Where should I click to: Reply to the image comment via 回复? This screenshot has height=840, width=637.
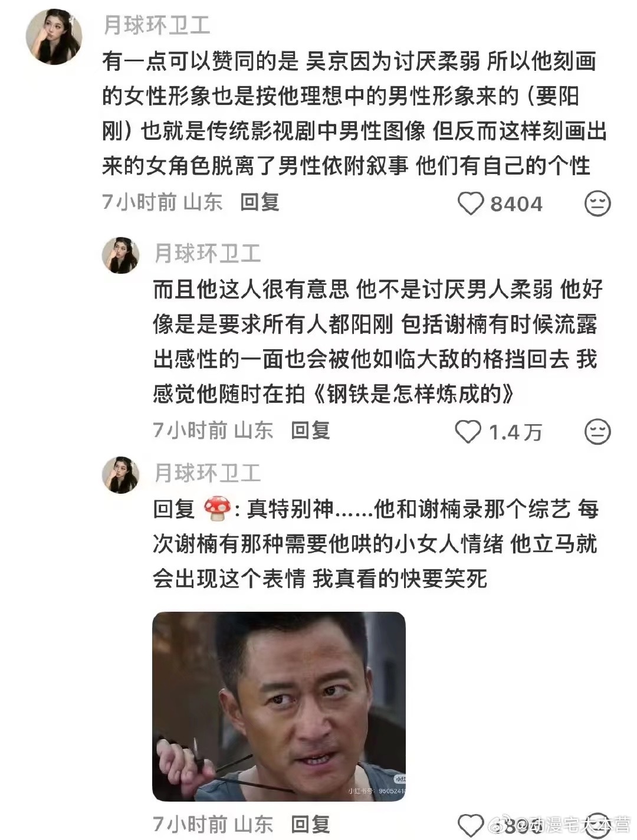(x=310, y=823)
